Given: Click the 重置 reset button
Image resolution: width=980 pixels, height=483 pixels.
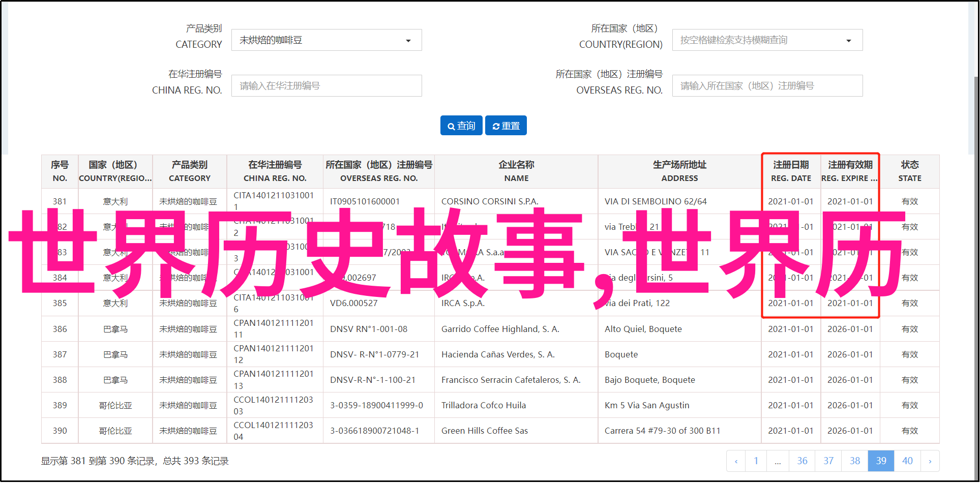Looking at the screenshot, I should pos(506,126).
